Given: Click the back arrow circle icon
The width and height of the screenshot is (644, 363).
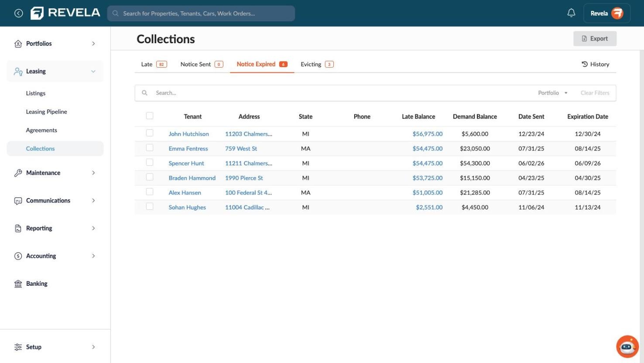Looking at the screenshot, I should point(18,13).
